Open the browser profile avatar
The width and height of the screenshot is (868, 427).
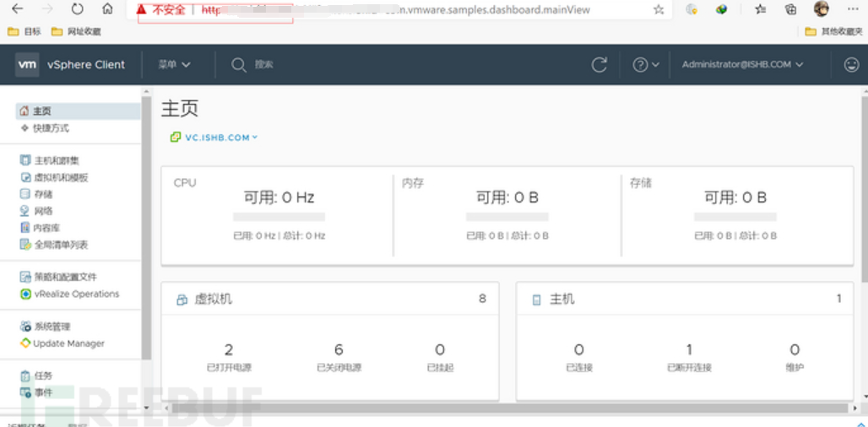(x=822, y=8)
